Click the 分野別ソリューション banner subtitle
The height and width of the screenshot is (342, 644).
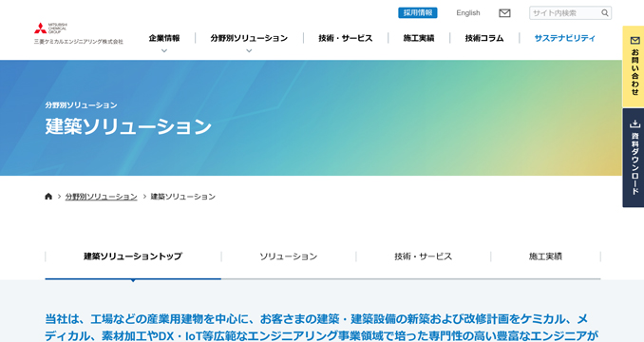(82, 105)
